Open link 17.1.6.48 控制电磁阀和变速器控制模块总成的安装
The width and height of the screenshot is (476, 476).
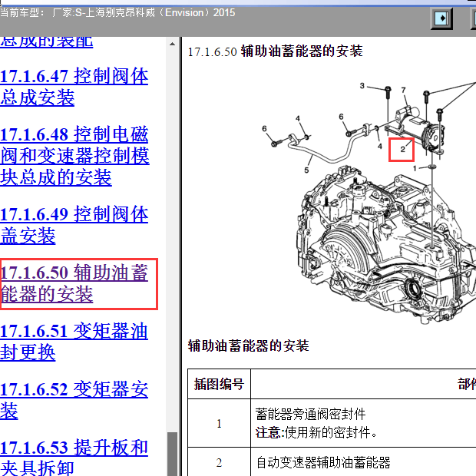(74, 156)
